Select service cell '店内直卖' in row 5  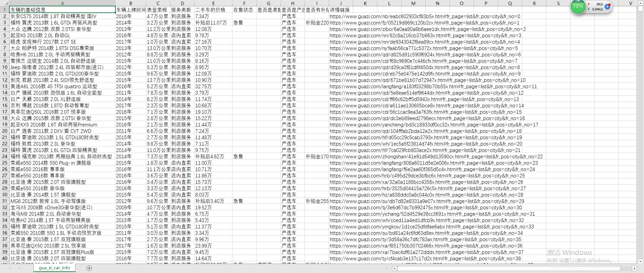[182, 35]
